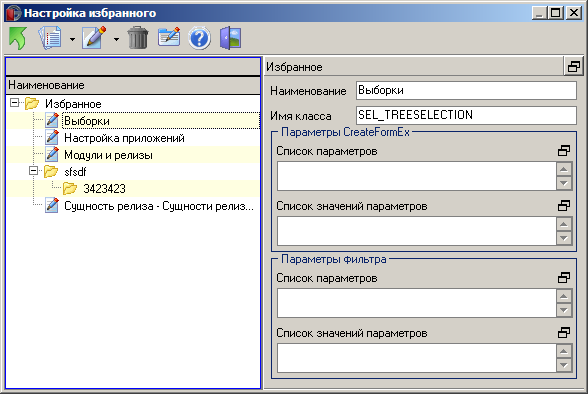The height and width of the screenshot is (394, 588).
Task: Click the add documents toolbar icon
Action: click(x=50, y=38)
